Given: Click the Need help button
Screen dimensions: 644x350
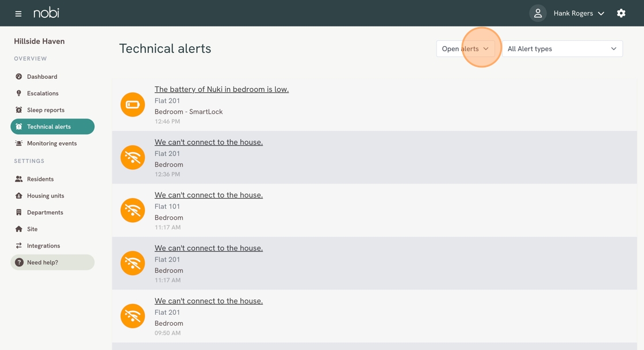Looking at the screenshot, I should (x=52, y=262).
